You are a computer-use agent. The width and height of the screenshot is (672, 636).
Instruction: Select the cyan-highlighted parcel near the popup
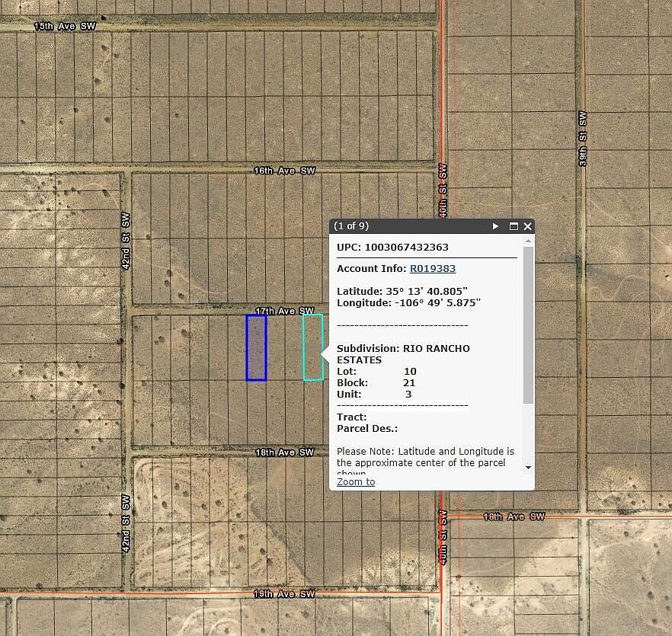pyautogui.click(x=311, y=347)
